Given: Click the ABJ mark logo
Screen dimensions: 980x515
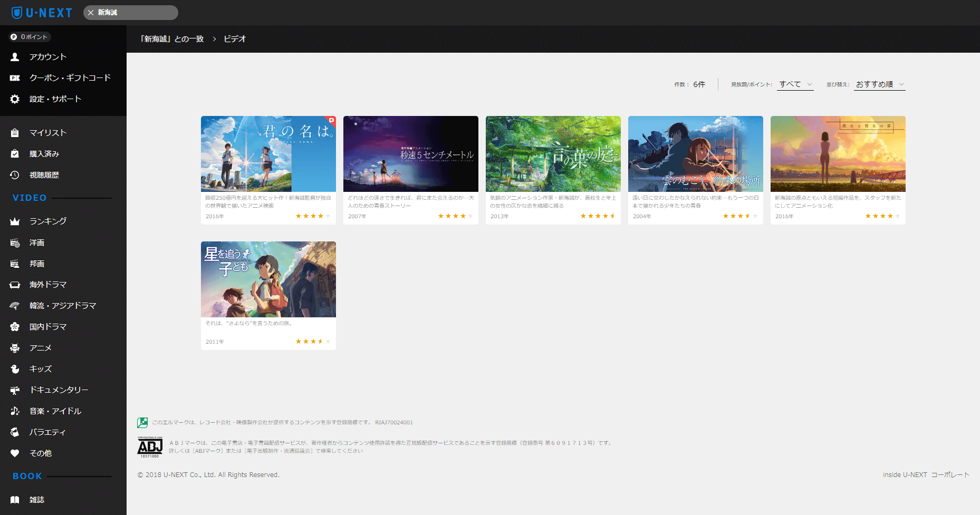Looking at the screenshot, I should click(150, 447).
